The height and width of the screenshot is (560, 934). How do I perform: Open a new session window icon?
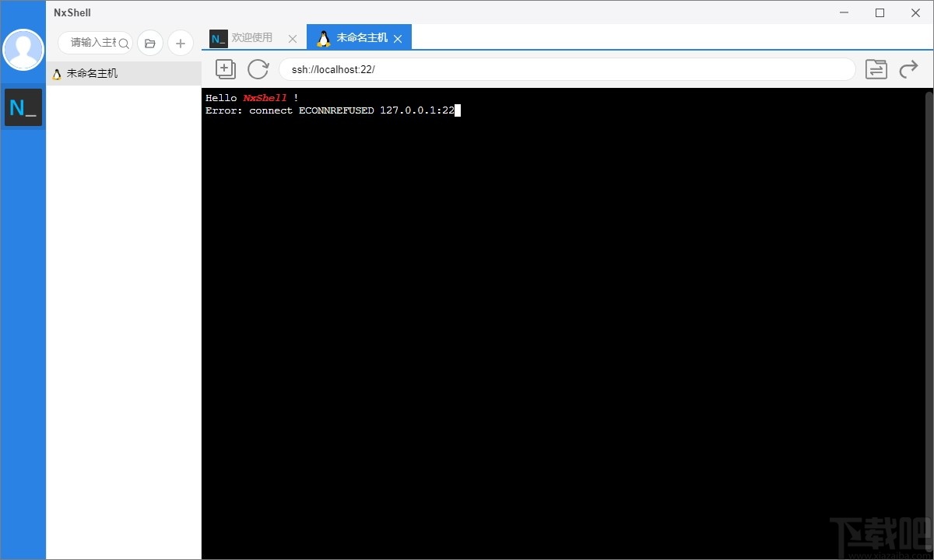[x=226, y=69]
